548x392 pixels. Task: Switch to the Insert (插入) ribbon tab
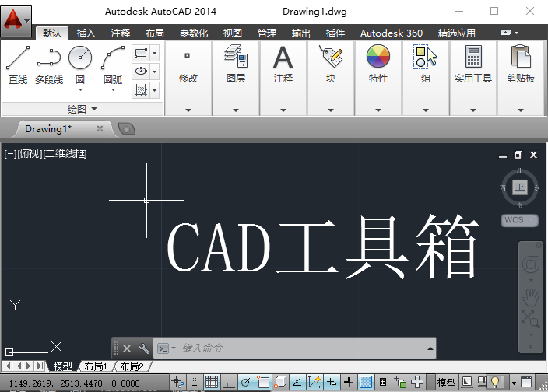click(86, 33)
